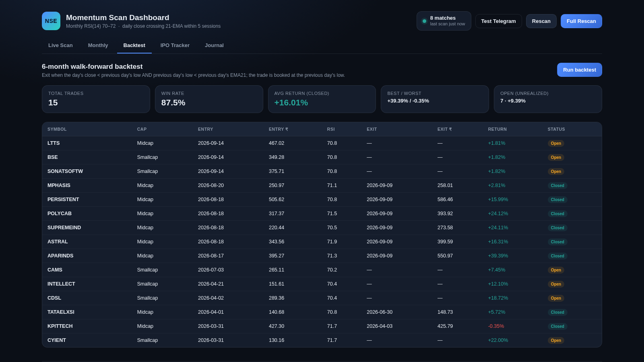The image size is (644, 362).
Task: Click the INTELLECT symbol
Action: [x=61, y=284]
